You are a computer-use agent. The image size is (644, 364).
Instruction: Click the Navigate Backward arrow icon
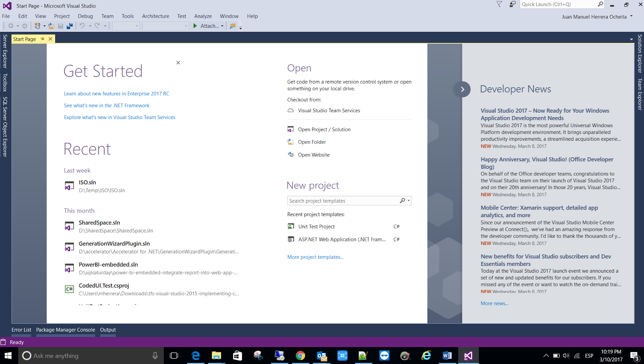pos(11,26)
